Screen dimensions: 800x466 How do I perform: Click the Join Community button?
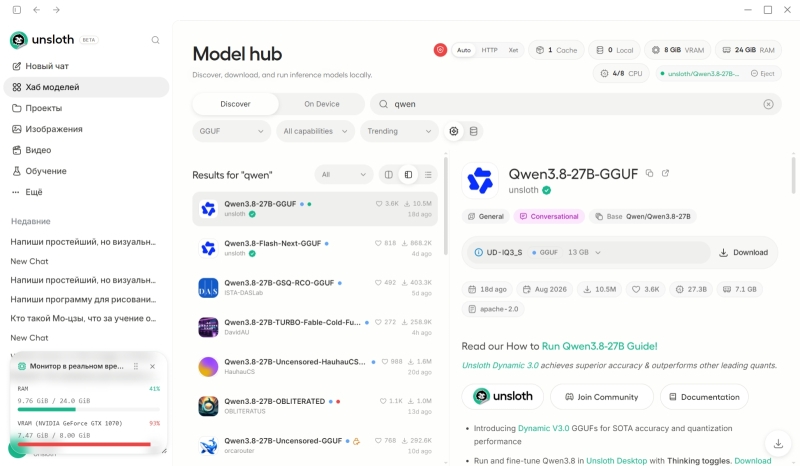(x=602, y=397)
